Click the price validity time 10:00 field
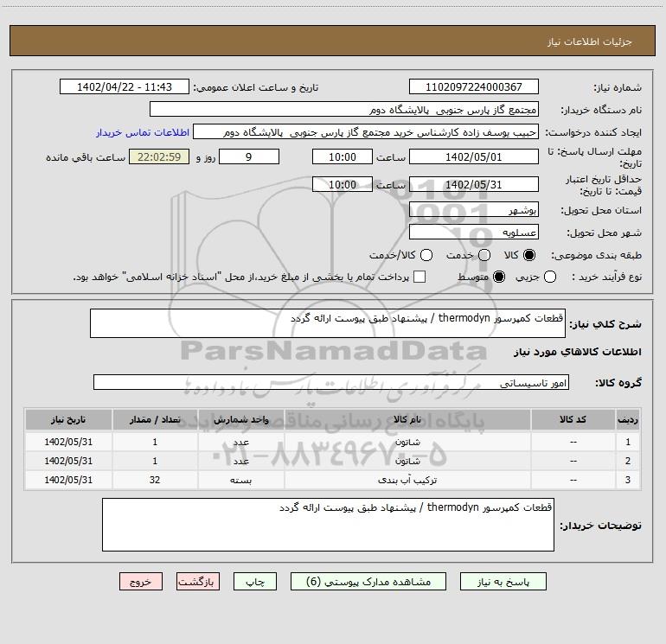Screen dimensions: 666x644 point(343,184)
